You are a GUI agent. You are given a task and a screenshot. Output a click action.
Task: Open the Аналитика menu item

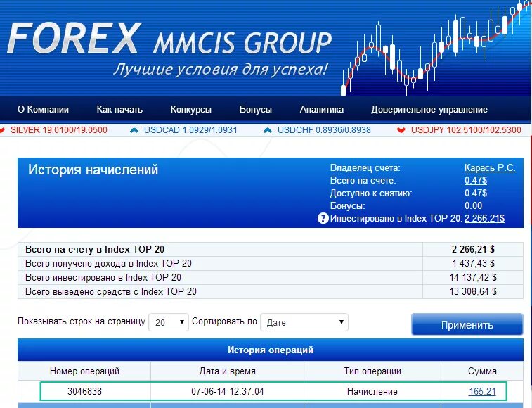point(322,110)
